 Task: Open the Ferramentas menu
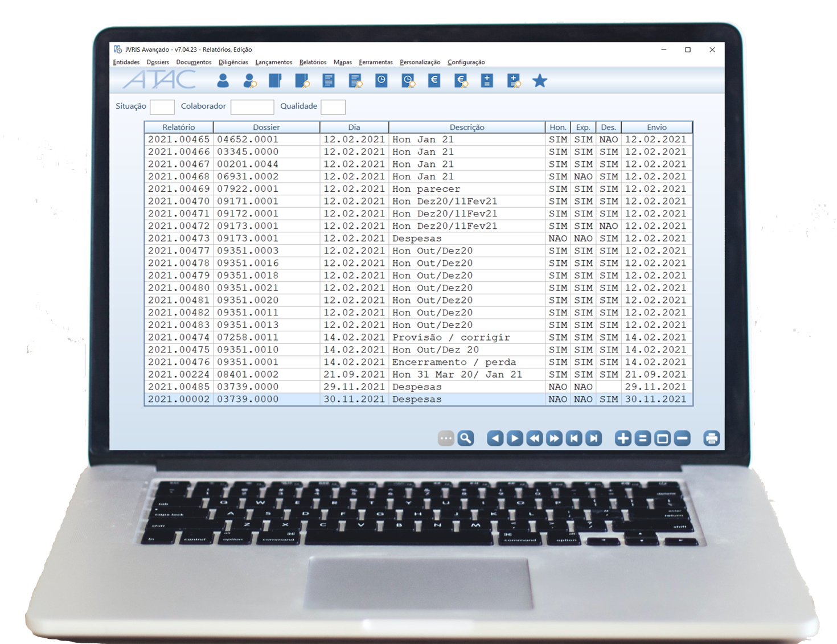tap(376, 62)
